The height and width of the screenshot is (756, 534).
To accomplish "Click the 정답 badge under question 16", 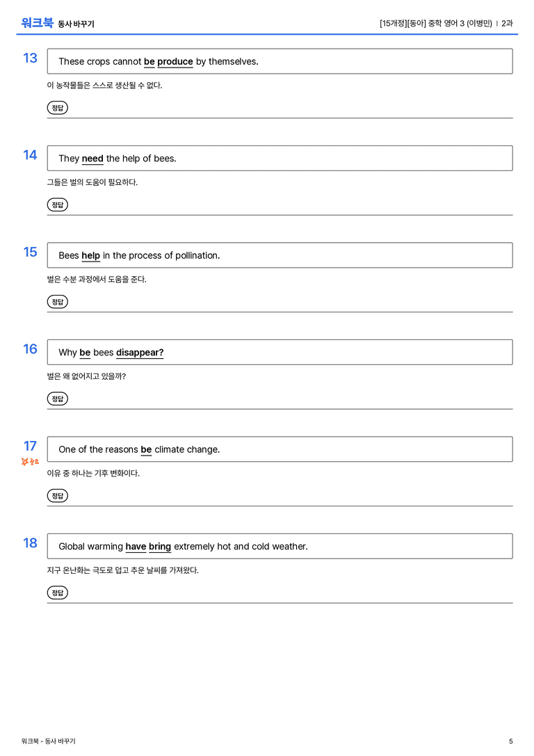I will 57,399.
